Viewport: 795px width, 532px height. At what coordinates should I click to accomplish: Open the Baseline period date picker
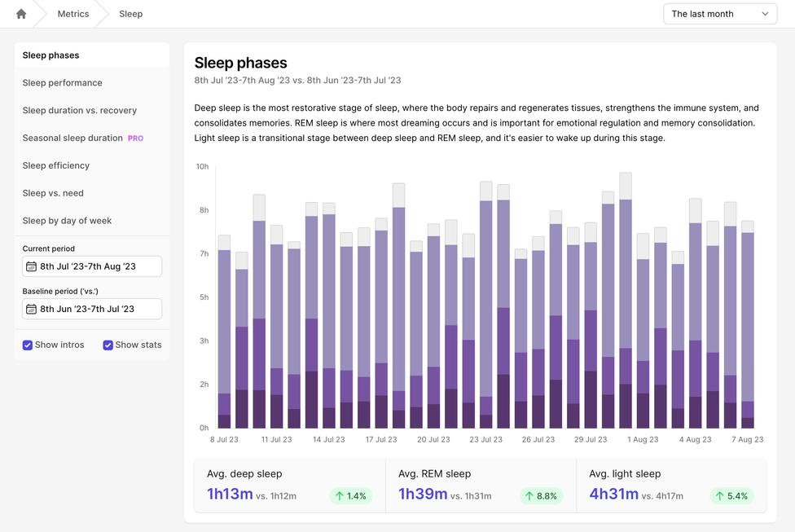(92, 309)
